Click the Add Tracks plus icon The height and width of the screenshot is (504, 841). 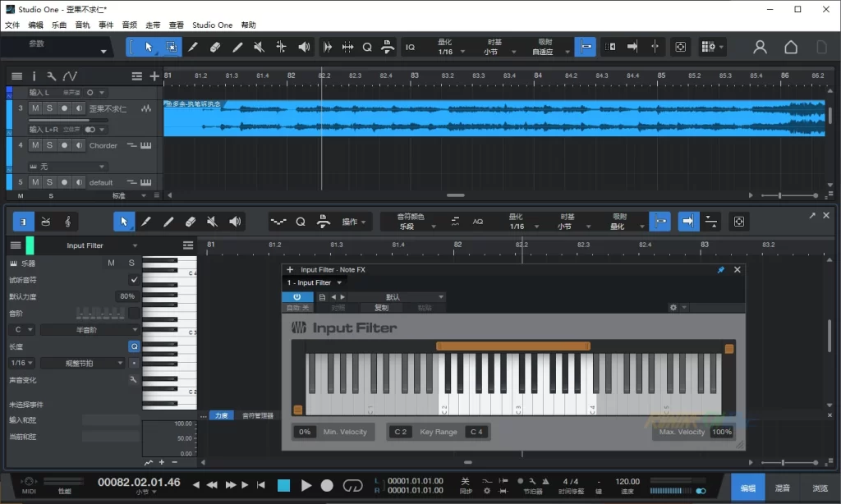point(154,76)
